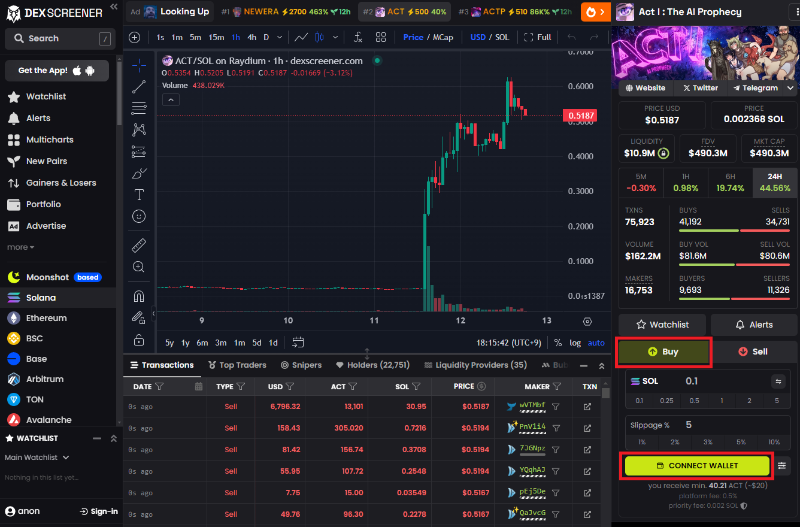The width and height of the screenshot is (800, 527).
Task: Add a compare symbol with plus icon
Action: click(135, 37)
